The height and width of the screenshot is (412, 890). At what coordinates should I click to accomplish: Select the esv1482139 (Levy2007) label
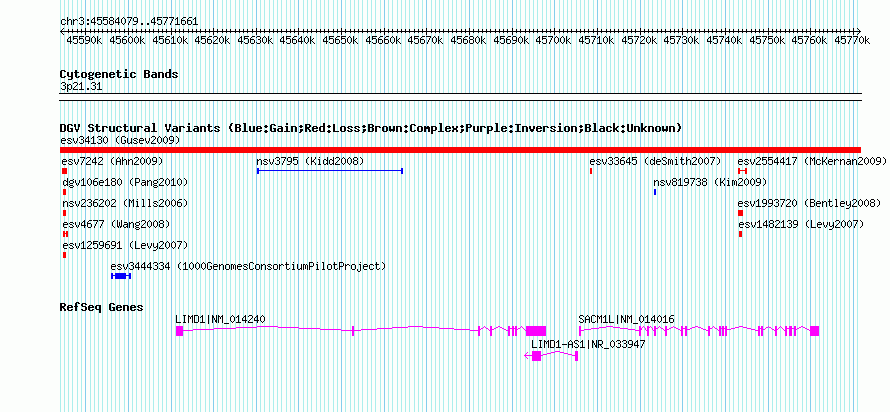tap(801, 224)
